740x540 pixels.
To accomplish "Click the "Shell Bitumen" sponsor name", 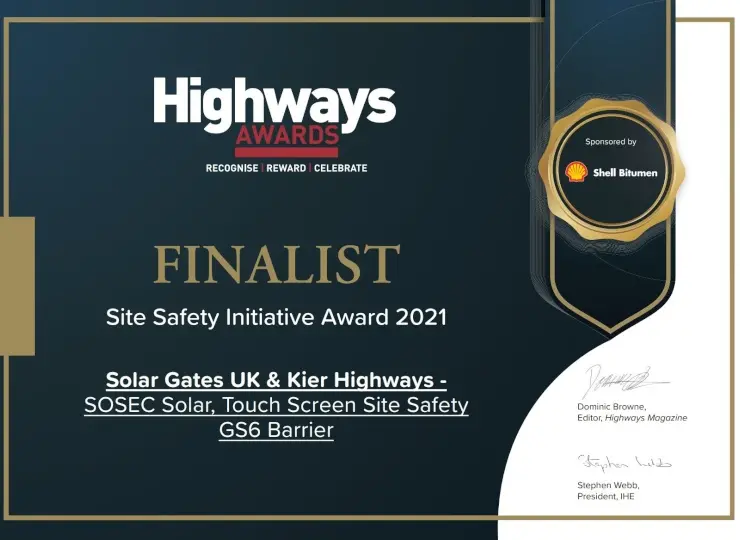I will (x=625, y=173).
